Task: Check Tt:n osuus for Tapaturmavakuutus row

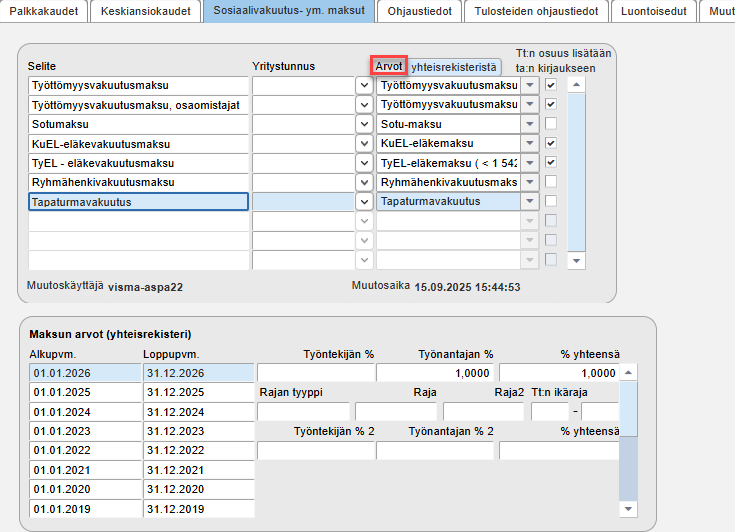Action: coord(551,201)
